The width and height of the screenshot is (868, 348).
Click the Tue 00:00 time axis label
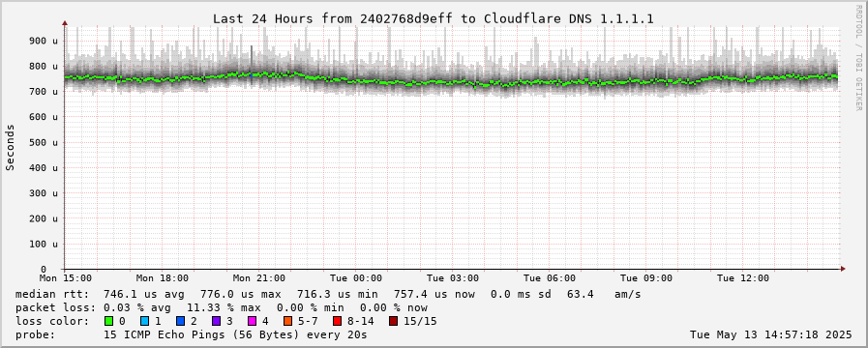point(356,278)
